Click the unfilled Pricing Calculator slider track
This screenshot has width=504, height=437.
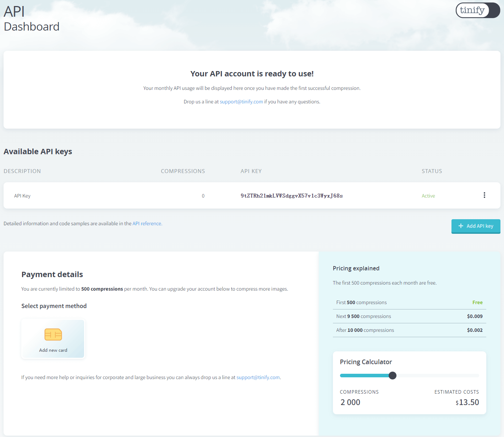click(x=437, y=376)
